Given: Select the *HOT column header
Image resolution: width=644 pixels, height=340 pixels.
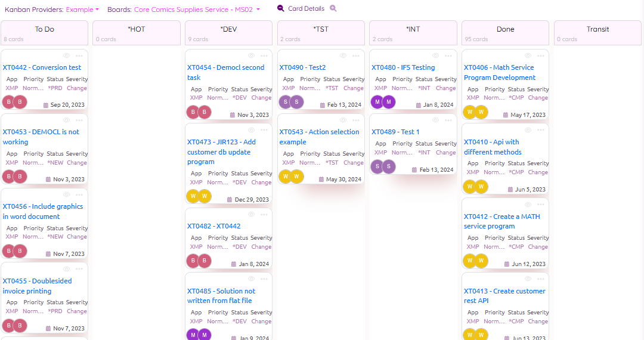Looking at the screenshot, I should coord(137,29).
